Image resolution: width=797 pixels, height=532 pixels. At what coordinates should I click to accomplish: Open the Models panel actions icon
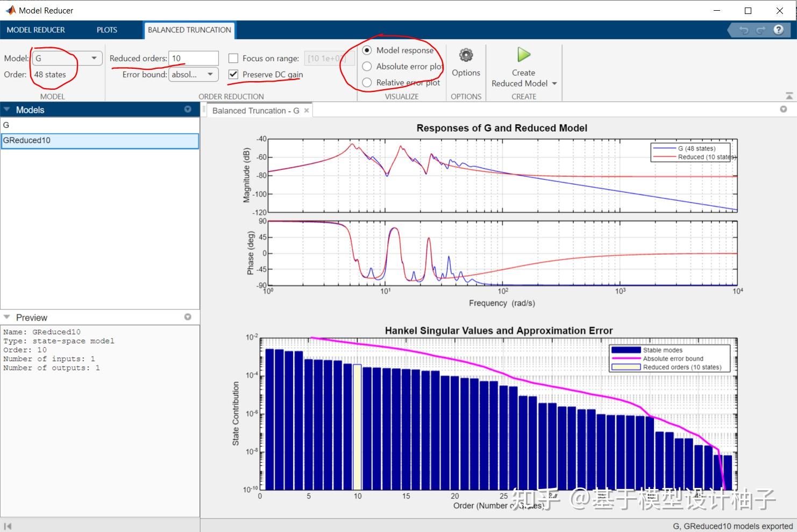(x=188, y=109)
